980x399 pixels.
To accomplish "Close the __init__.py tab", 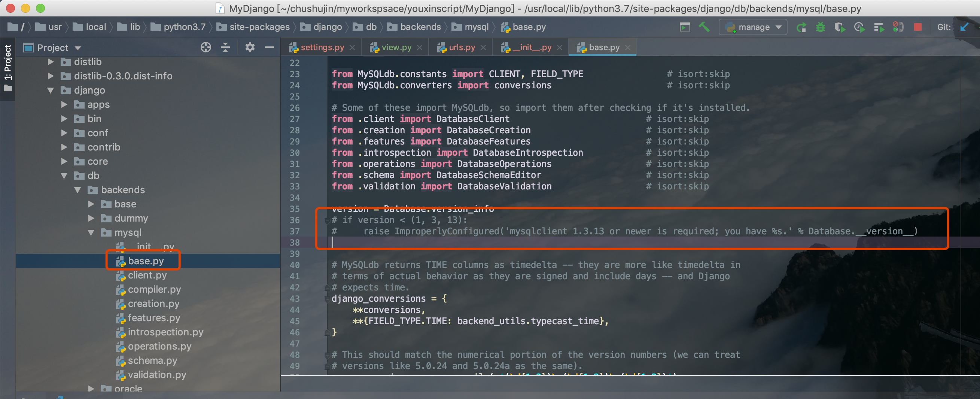I will click(x=560, y=48).
